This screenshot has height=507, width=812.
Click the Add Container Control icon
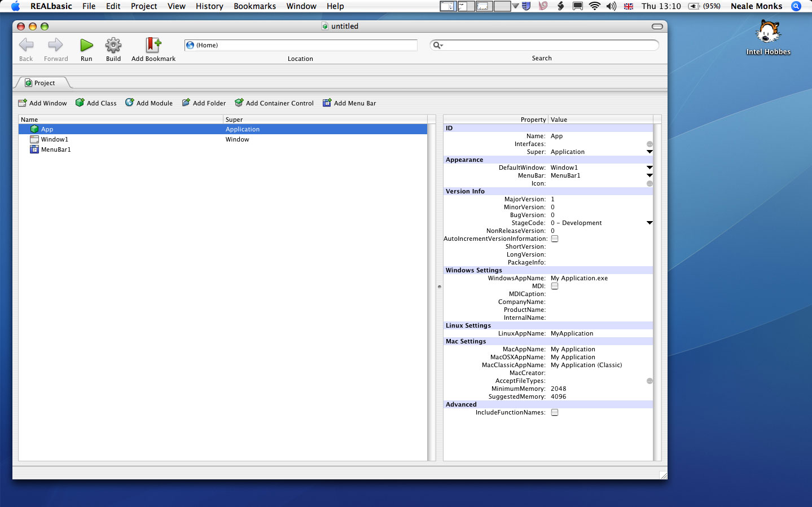(x=239, y=103)
